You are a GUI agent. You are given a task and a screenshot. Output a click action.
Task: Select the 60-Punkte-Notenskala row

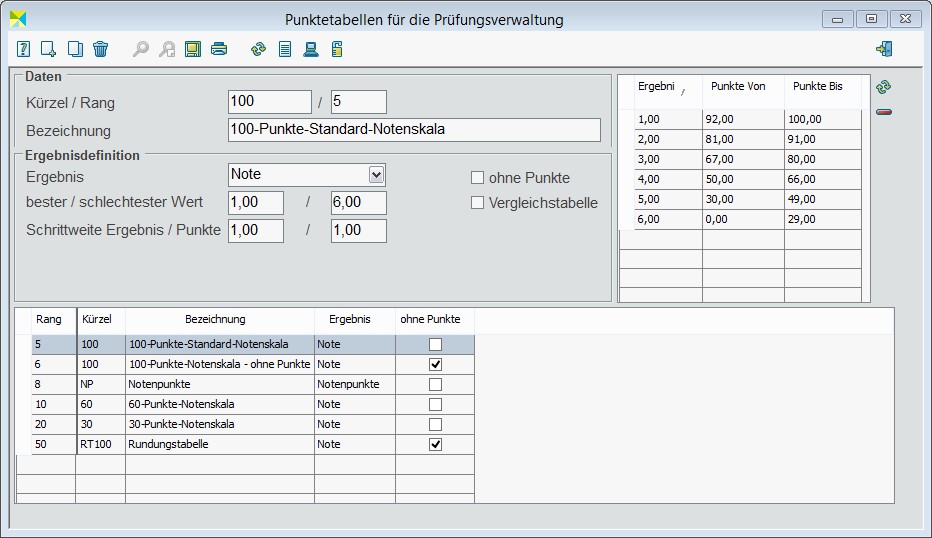pyautogui.click(x=220, y=404)
